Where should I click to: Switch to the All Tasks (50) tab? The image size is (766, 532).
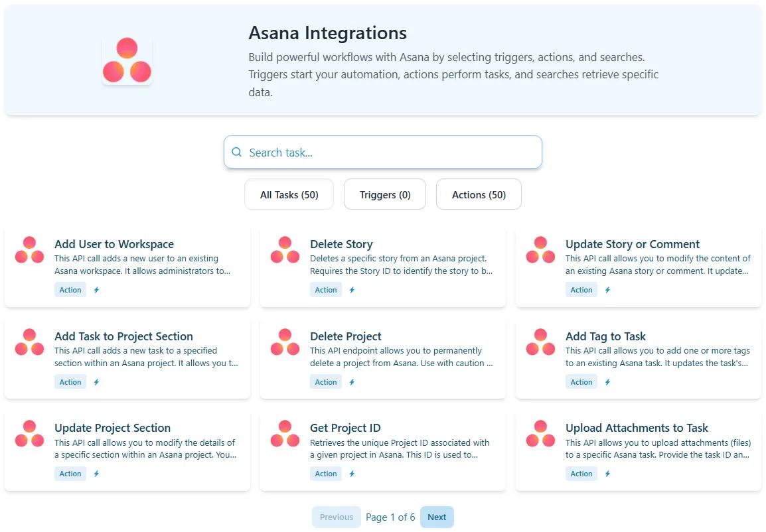(289, 195)
